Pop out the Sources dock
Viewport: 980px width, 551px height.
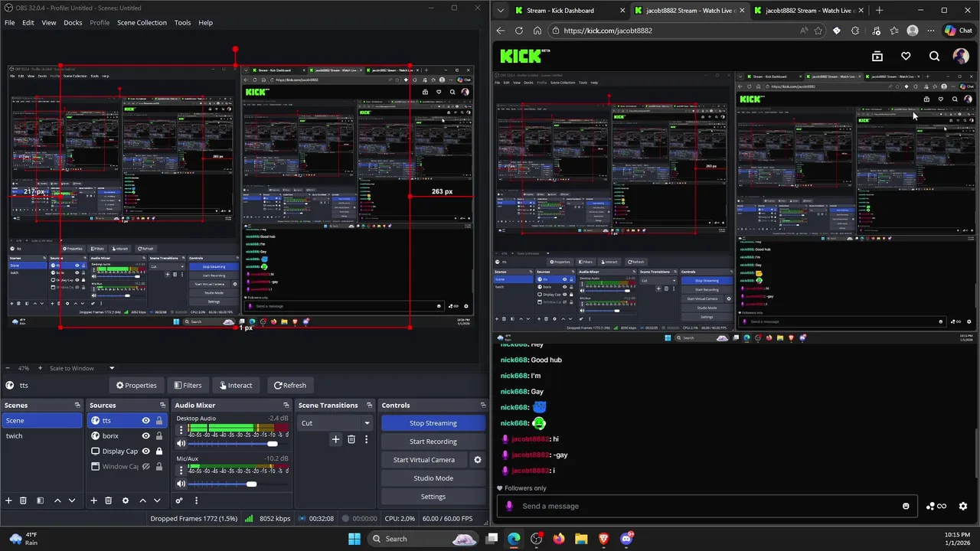click(162, 405)
